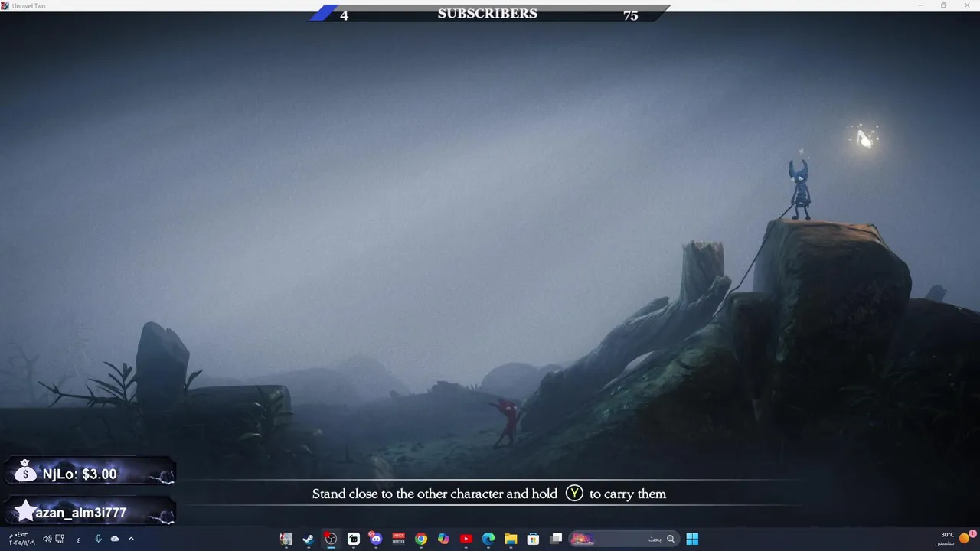The image size is (980, 551).
Task: Click the yellow Y button prompt
Action: (x=574, y=494)
